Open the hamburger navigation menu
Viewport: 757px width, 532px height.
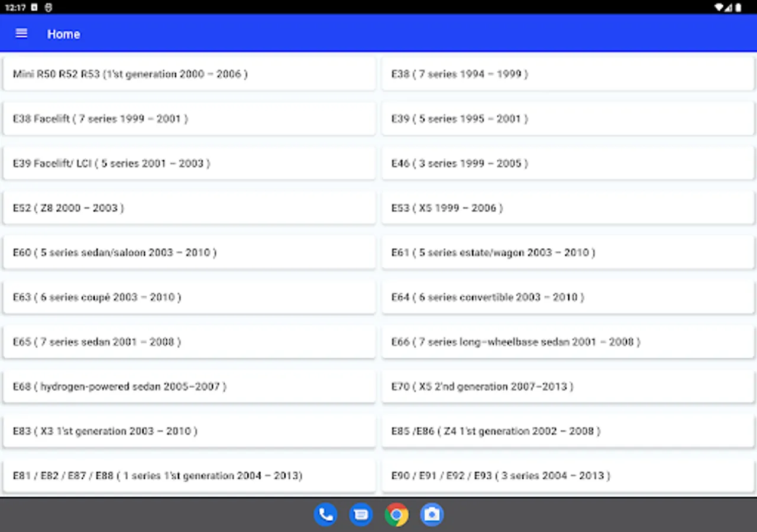pyautogui.click(x=21, y=34)
